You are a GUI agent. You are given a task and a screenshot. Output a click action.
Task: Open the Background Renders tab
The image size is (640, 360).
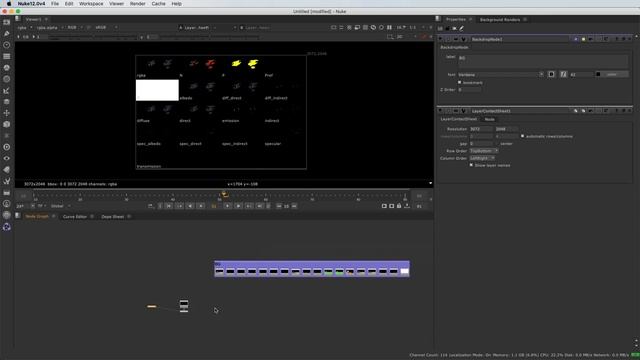500,20
